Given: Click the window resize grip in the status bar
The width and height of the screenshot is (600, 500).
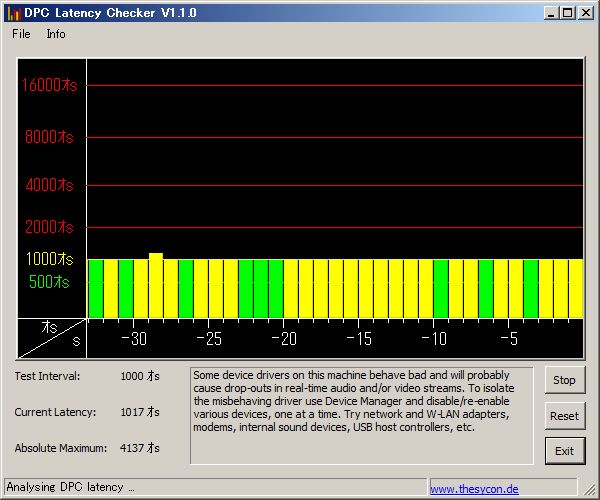Looking at the screenshot, I should (x=590, y=489).
